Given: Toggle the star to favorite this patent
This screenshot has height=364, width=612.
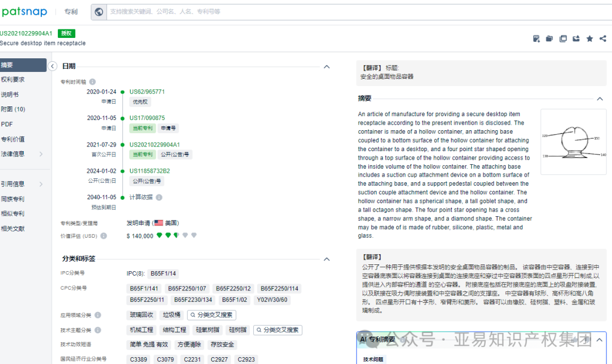Looking at the screenshot, I should point(589,38).
